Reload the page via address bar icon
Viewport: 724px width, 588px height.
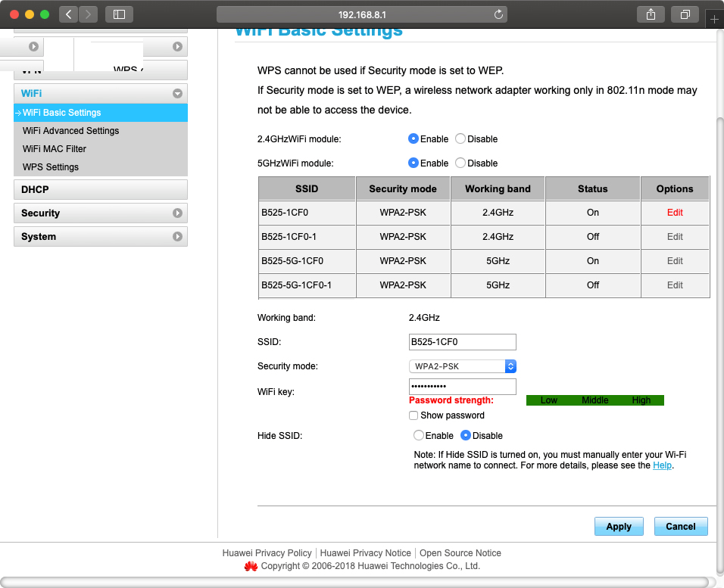click(x=498, y=14)
